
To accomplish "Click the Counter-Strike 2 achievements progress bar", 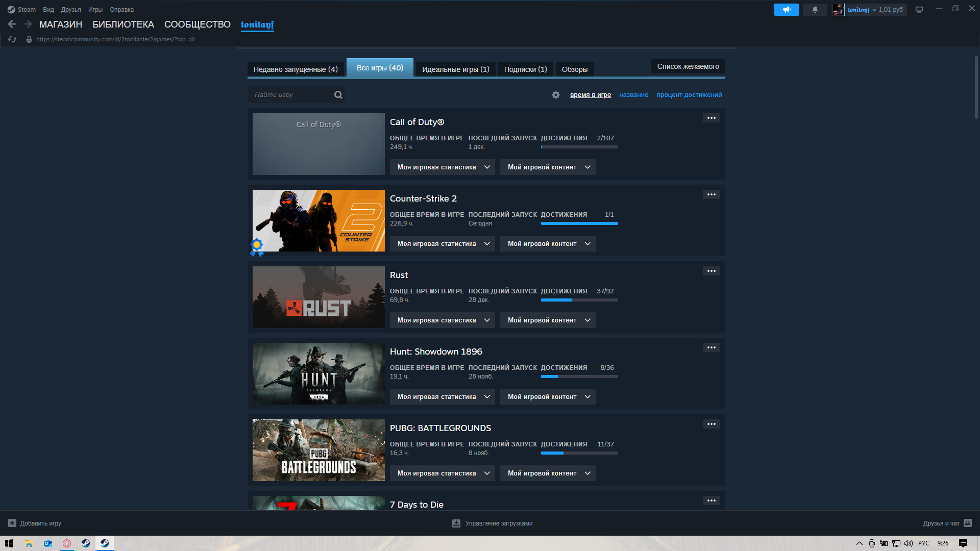I will (x=579, y=223).
